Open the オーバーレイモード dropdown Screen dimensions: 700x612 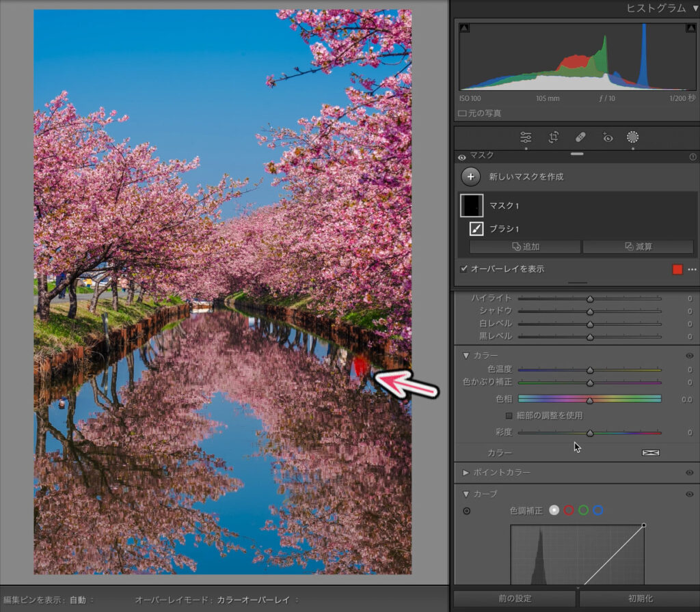pos(258,600)
